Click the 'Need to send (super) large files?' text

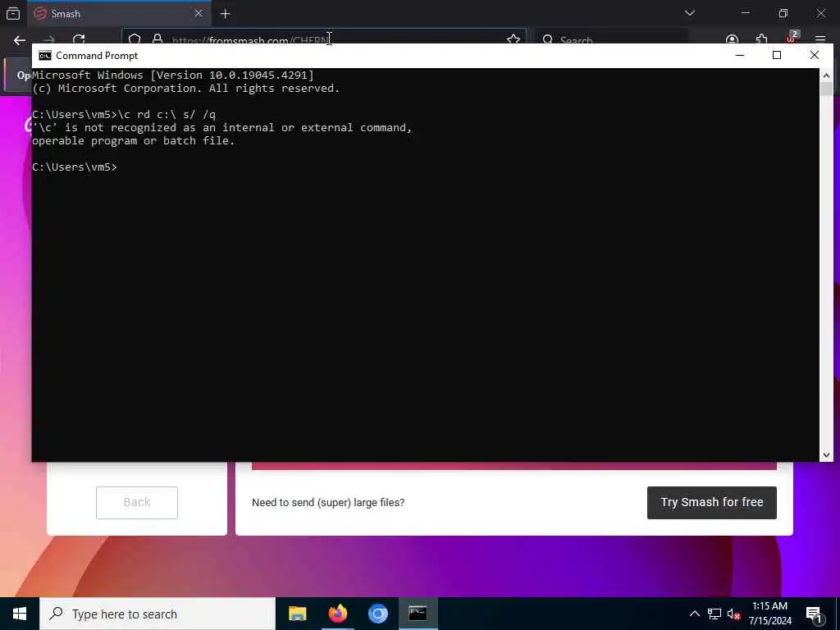coord(328,503)
